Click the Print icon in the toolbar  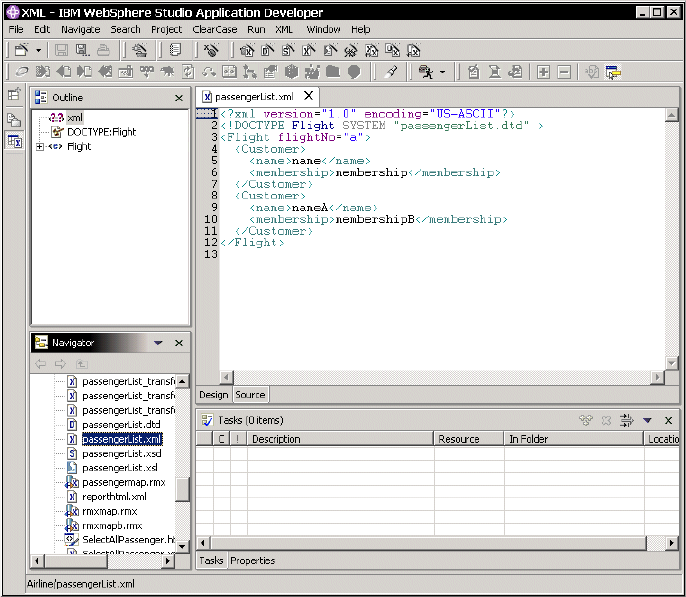[x=103, y=50]
